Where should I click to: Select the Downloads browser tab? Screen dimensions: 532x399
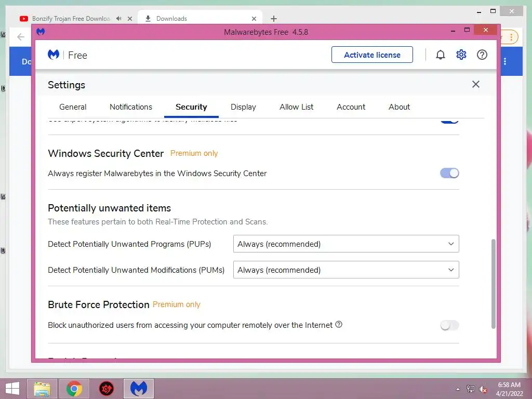coord(200,19)
